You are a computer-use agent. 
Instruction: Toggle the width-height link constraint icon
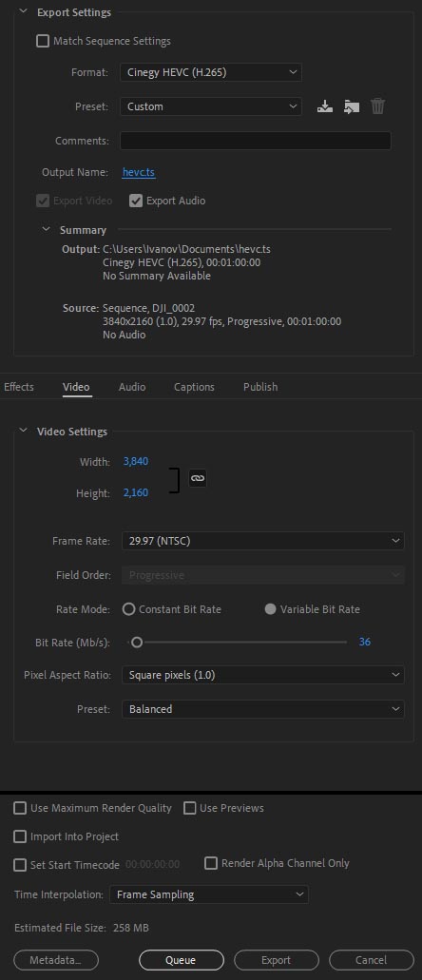[198, 478]
